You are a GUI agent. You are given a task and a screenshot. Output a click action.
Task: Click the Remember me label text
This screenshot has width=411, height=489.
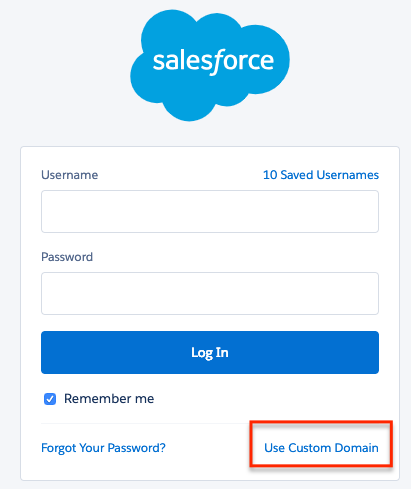pos(109,399)
